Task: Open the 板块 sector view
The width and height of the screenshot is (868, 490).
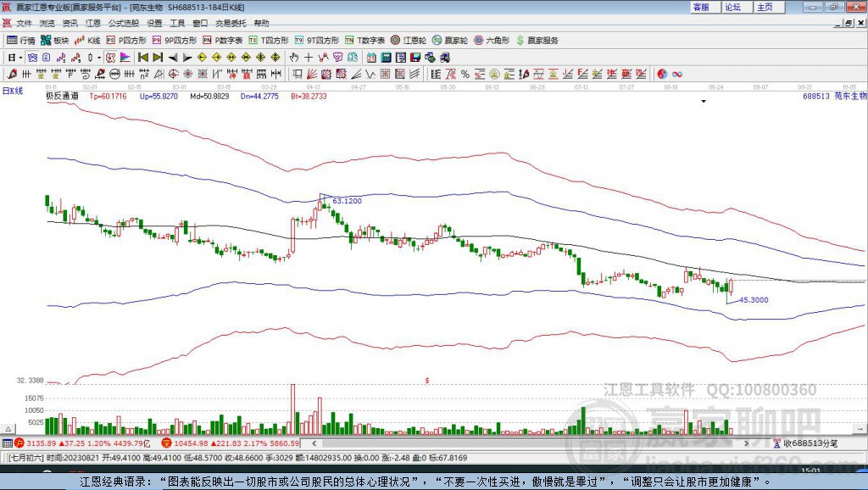Action: (55, 41)
